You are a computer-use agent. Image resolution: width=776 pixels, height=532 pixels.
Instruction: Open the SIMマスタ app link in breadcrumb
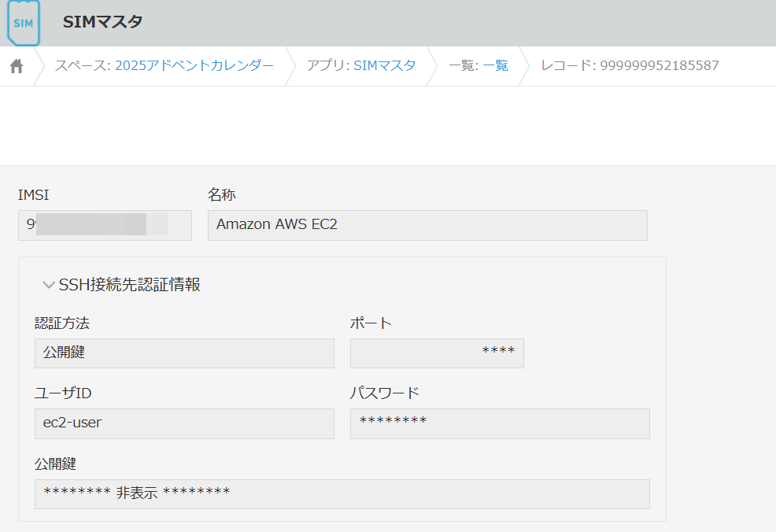click(386, 66)
